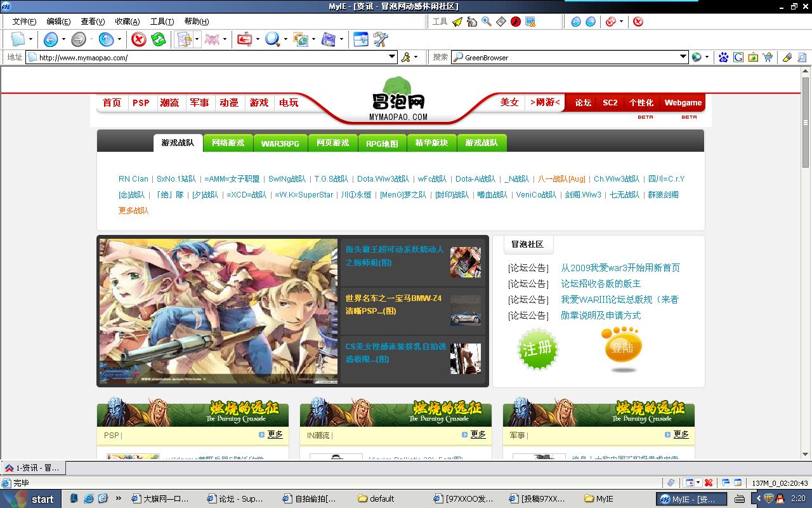Open the new page dropdown arrow
Screen dimensions: 812x508
[30, 39]
